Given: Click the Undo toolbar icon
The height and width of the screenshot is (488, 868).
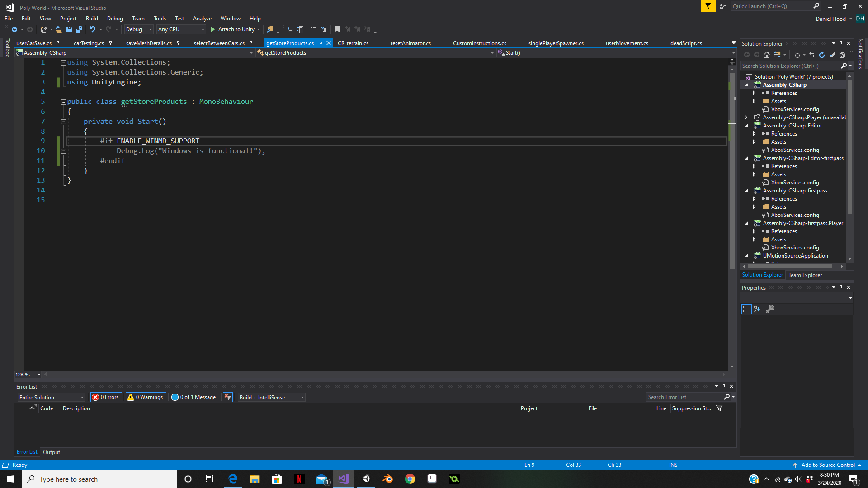Looking at the screenshot, I should [x=93, y=29].
